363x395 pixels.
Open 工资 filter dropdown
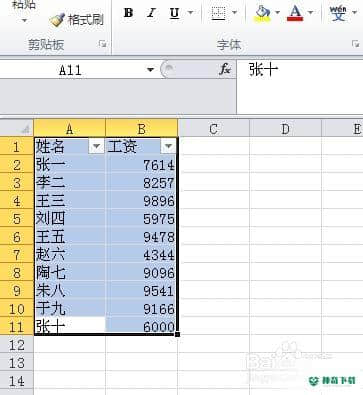(168, 146)
